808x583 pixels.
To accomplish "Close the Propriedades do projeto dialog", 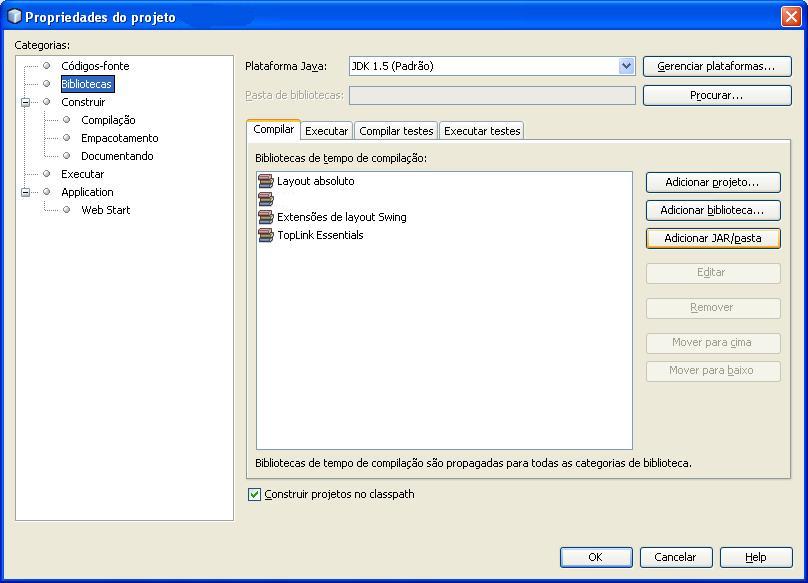I will (791, 16).
